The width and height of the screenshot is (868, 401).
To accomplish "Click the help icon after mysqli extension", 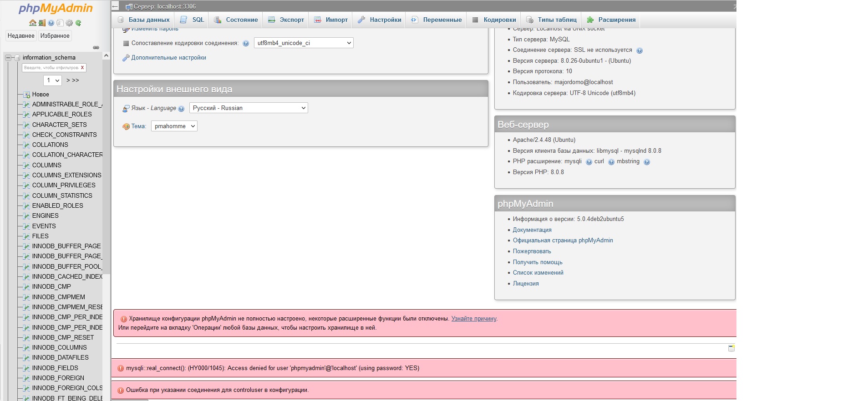I will pos(589,162).
